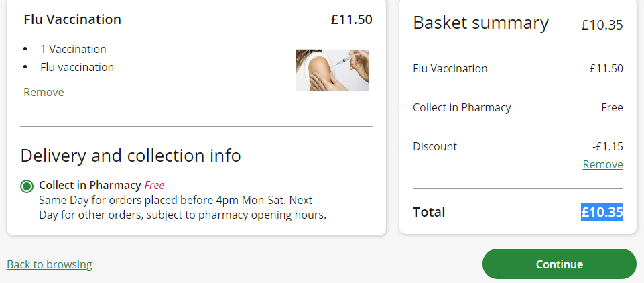Viewport: 644px width, 283px height.
Task: Click the Delivery and collection info heading
Action: (x=131, y=156)
